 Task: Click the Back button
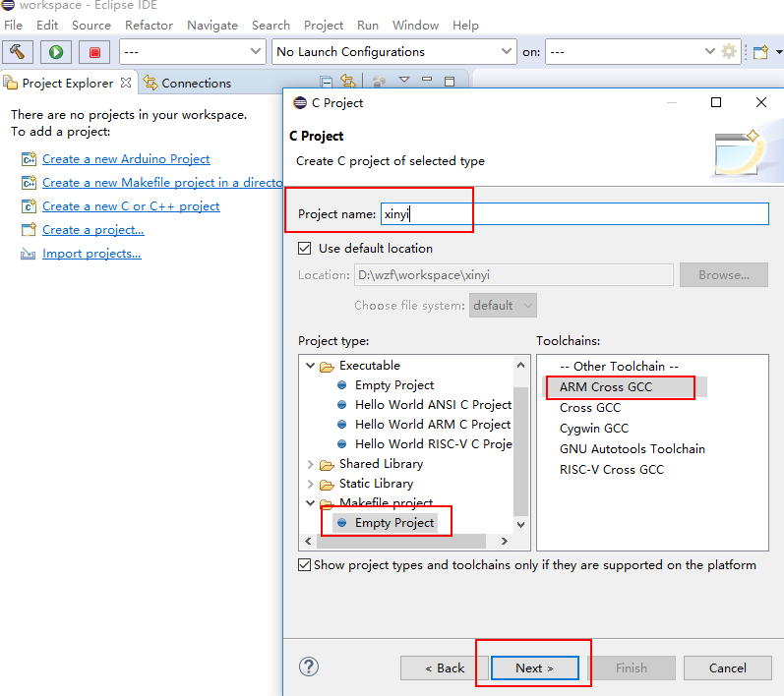click(x=445, y=668)
